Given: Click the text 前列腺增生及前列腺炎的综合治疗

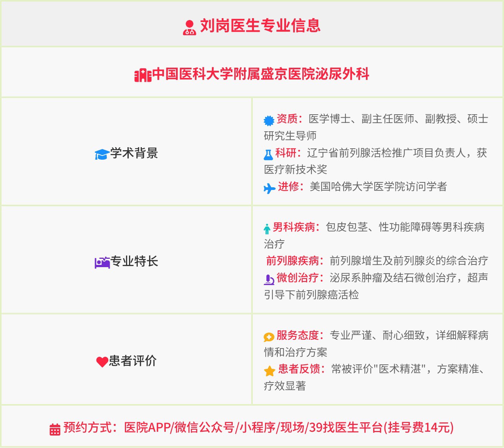Looking at the screenshot, I should click(x=409, y=261).
